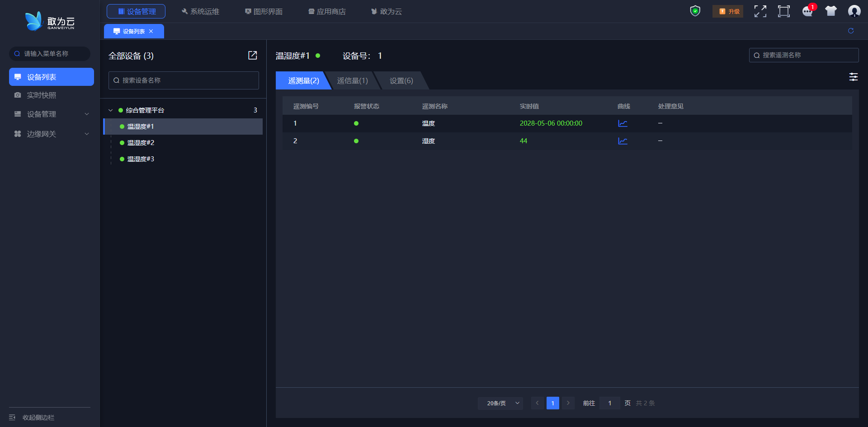Open curve chart for 湿度 row

tap(623, 141)
